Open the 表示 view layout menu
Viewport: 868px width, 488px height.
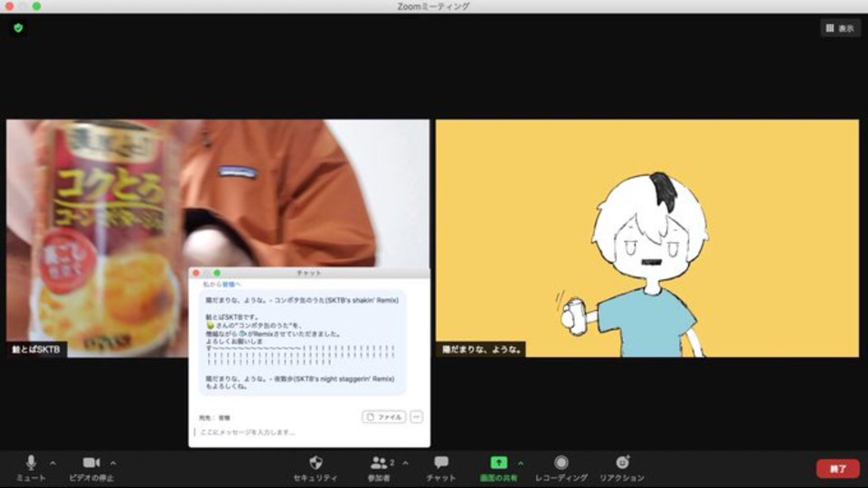pos(840,28)
